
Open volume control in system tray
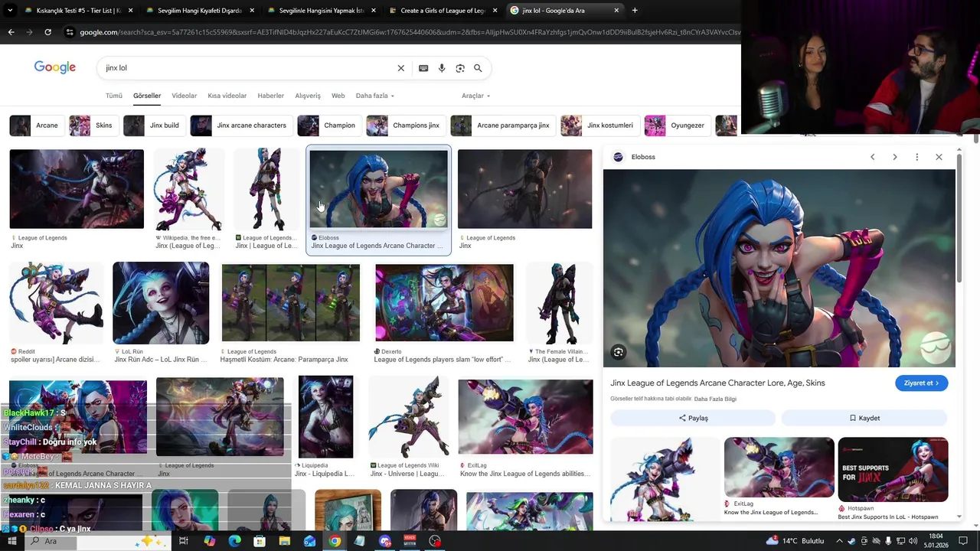click(913, 541)
